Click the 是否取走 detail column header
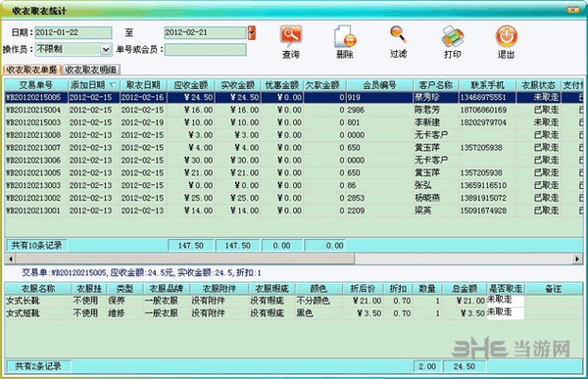Screen dimensions: 588x379 tap(506, 289)
